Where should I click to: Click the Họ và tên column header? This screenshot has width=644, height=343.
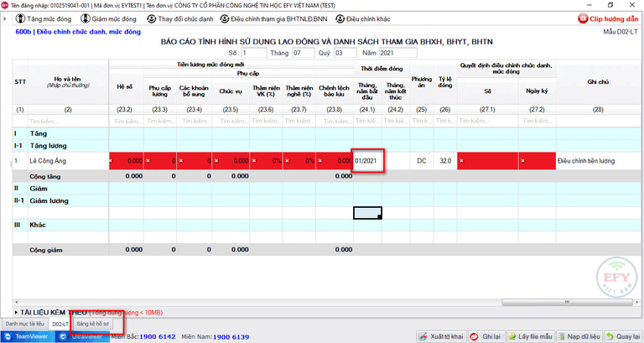coord(68,81)
